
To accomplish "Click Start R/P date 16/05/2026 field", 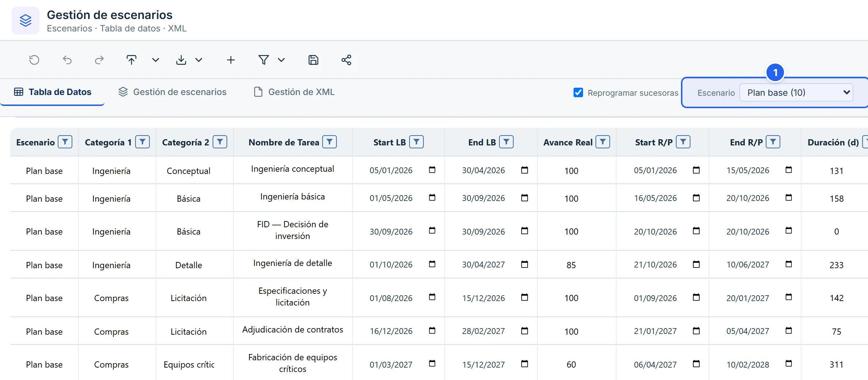I will click(655, 198).
